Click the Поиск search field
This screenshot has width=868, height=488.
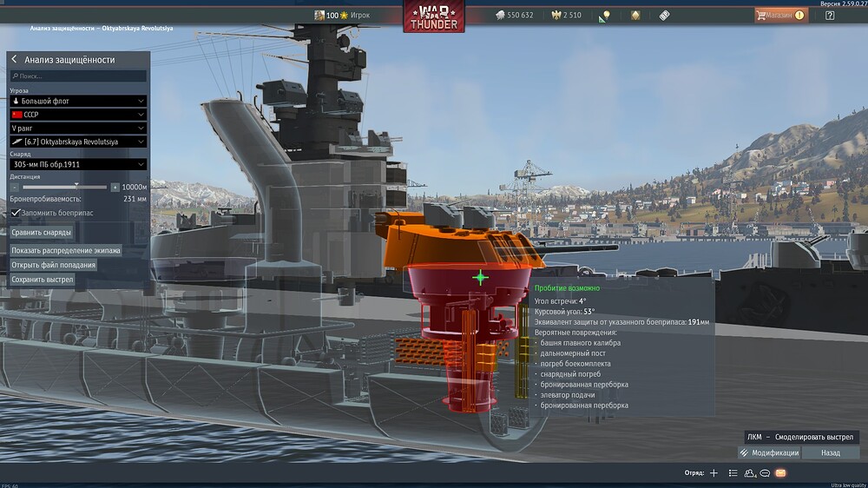78,76
